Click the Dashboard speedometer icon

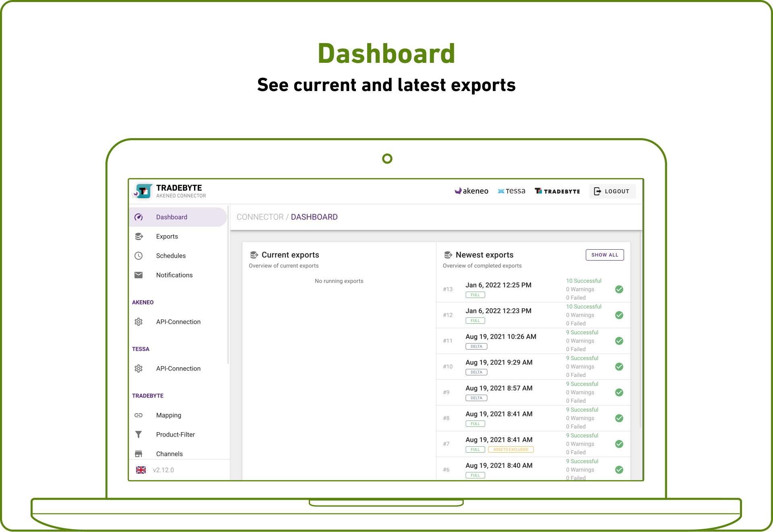pyautogui.click(x=138, y=217)
